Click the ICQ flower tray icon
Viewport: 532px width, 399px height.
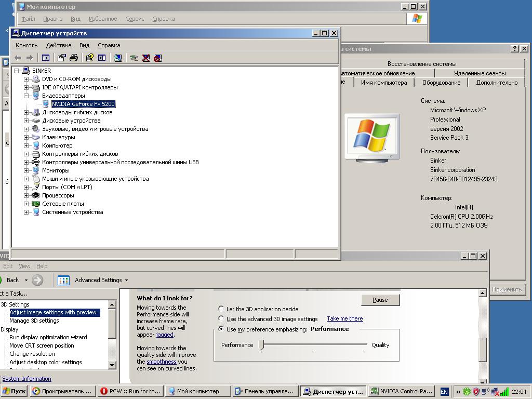click(x=467, y=392)
